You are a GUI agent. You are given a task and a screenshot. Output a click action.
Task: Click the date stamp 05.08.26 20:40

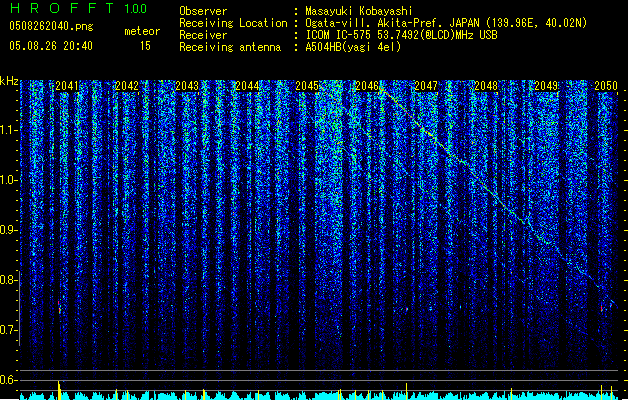click(51, 46)
